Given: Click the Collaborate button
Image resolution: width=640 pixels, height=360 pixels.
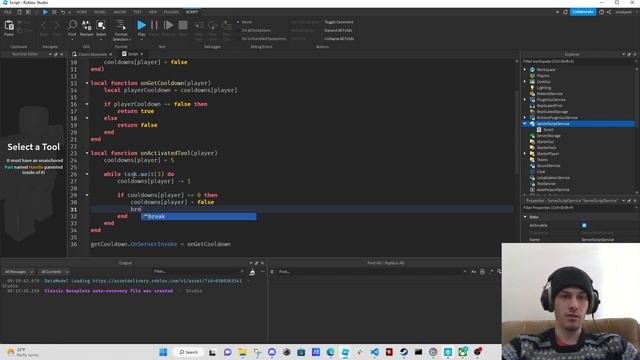Looking at the screenshot, I should (x=583, y=12).
